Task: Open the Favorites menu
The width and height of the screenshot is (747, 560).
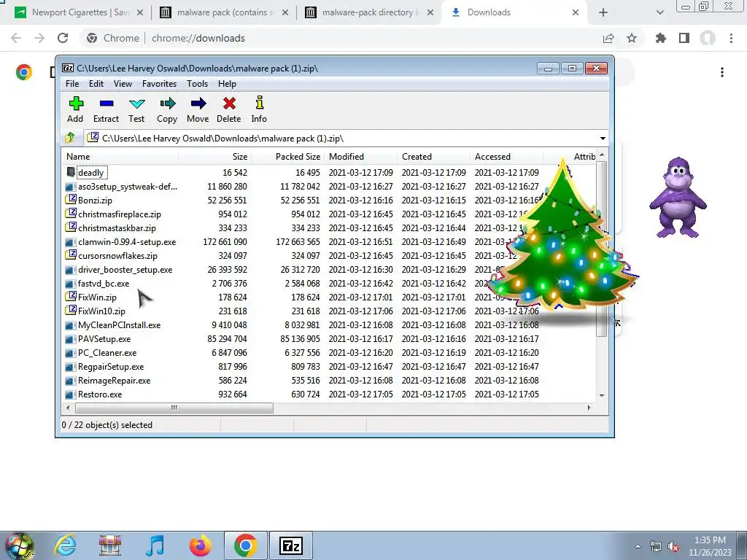Action: pos(160,84)
